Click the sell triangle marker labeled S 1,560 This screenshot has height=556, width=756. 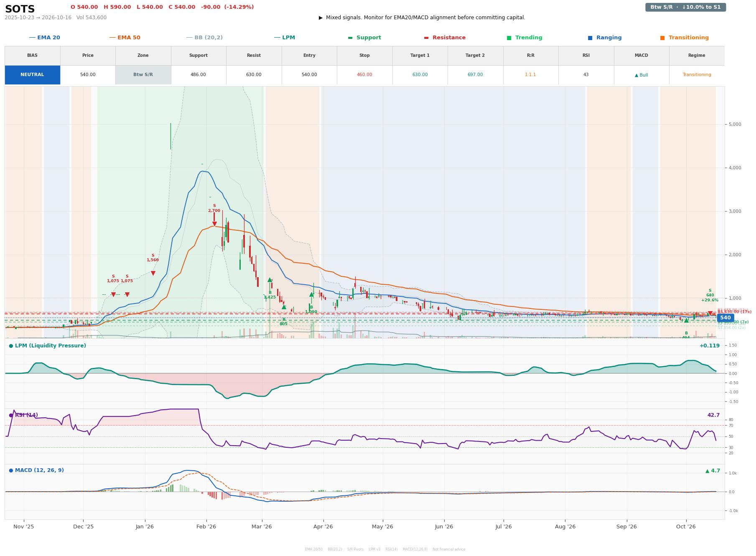(153, 273)
